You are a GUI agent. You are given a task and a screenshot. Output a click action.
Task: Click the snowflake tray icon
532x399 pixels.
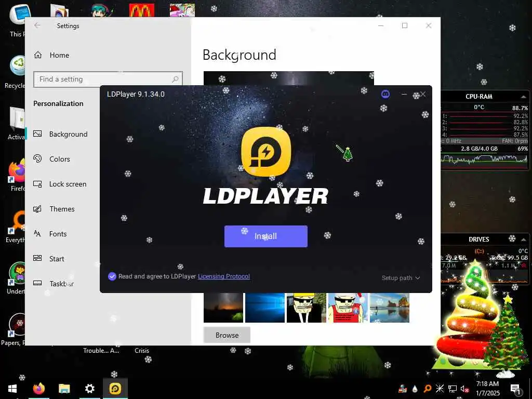pos(440,389)
